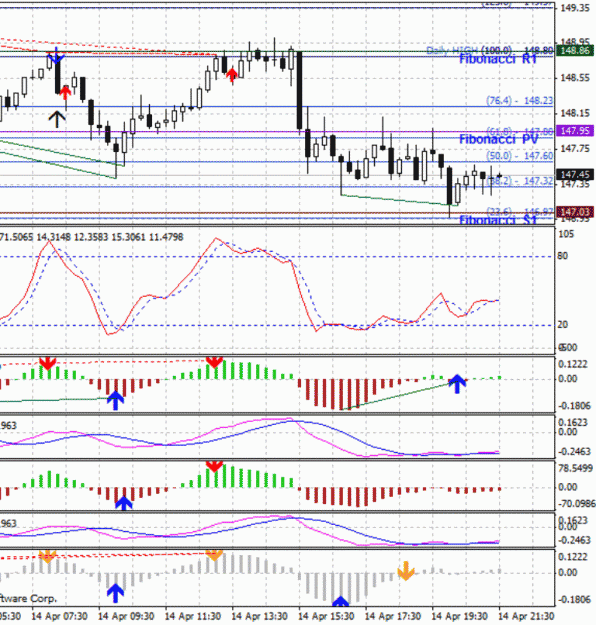Screen dimensions: 596x625
Task: Click the orange down arrow near 17:30 in bottom panel
Action: pos(406,571)
